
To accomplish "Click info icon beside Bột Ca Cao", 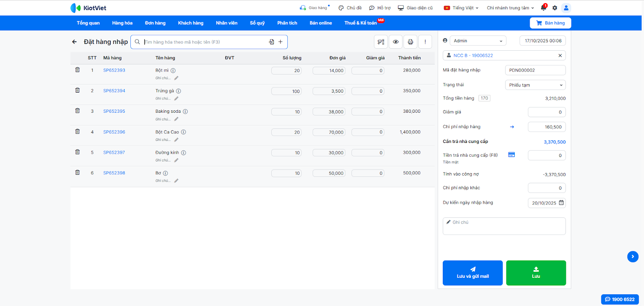I will (183, 132).
